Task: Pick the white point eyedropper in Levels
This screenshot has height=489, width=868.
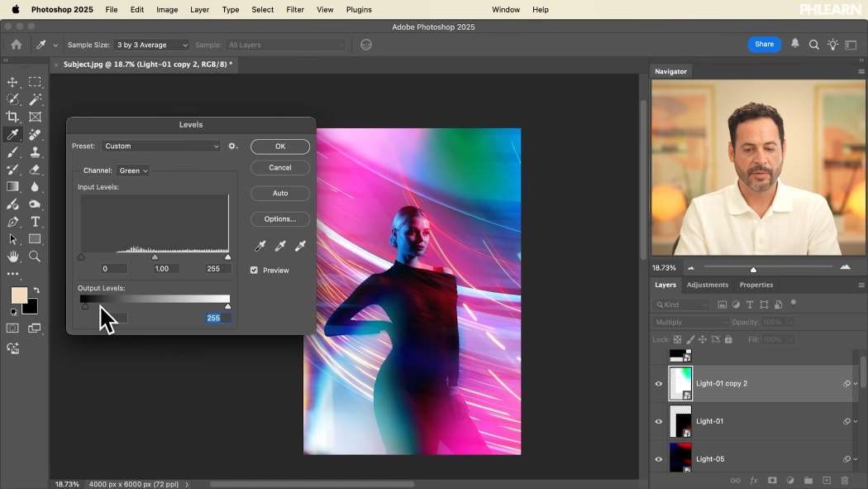Action: pyautogui.click(x=300, y=246)
